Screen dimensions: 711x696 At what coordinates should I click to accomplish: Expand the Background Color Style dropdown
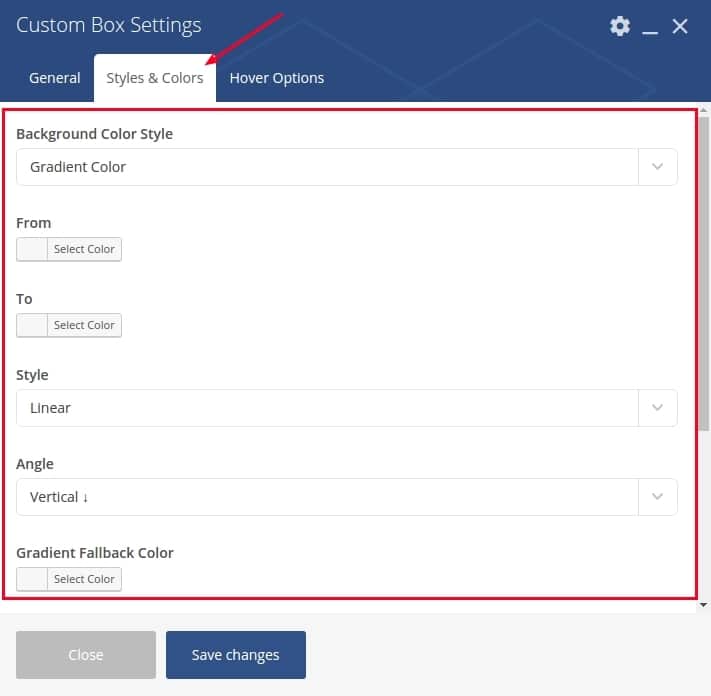[347, 167]
